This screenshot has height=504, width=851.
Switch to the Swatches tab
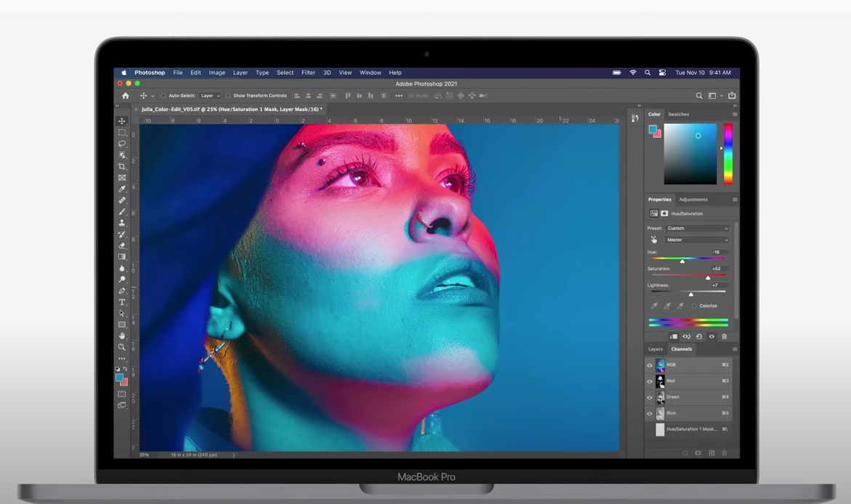(678, 115)
